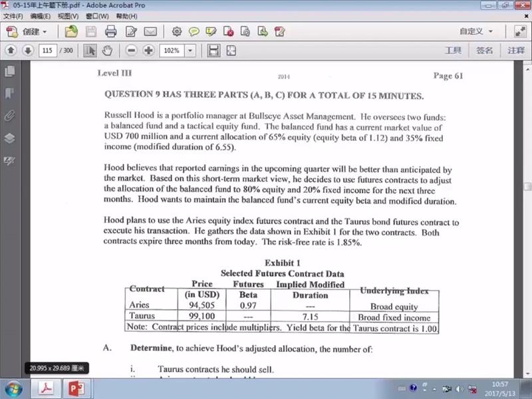Viewport: 532px width, 399px height.
Task: Click the implied duration value 7.15
Action: point(310,317)
